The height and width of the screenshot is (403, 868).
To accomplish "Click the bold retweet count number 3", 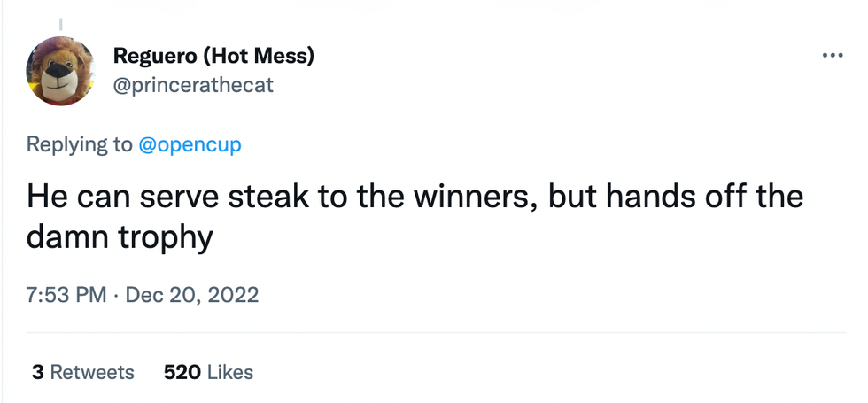I will click(37, 372).
